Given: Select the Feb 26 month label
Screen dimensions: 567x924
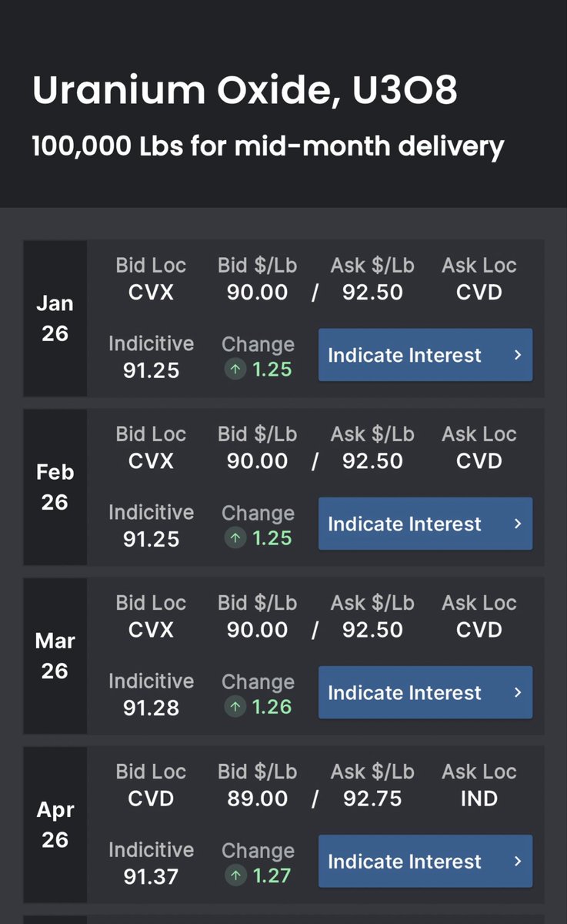Looking at the screenshot, I should [55, 487].
